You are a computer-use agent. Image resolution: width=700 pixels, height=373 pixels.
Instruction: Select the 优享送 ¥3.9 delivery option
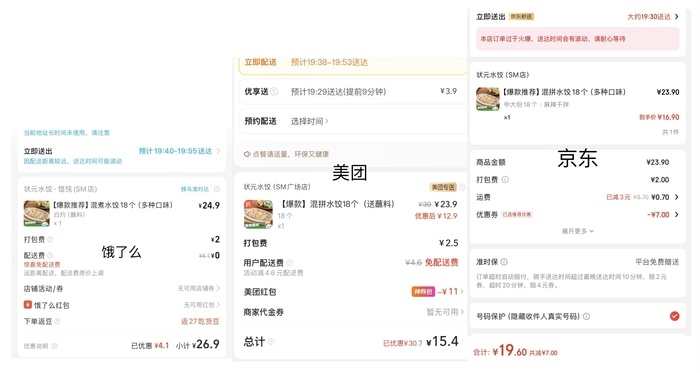tap(353, 91)
